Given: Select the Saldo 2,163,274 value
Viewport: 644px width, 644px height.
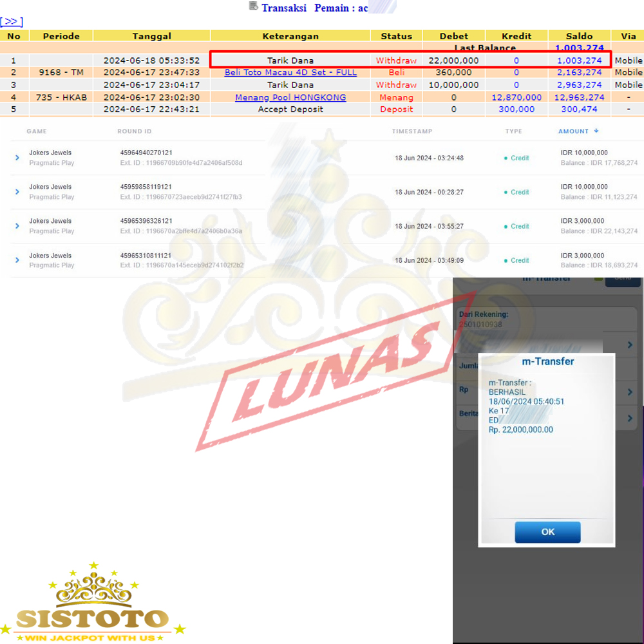Looking at the screenshot, I should pyautogui.click(x=580, y=73).
